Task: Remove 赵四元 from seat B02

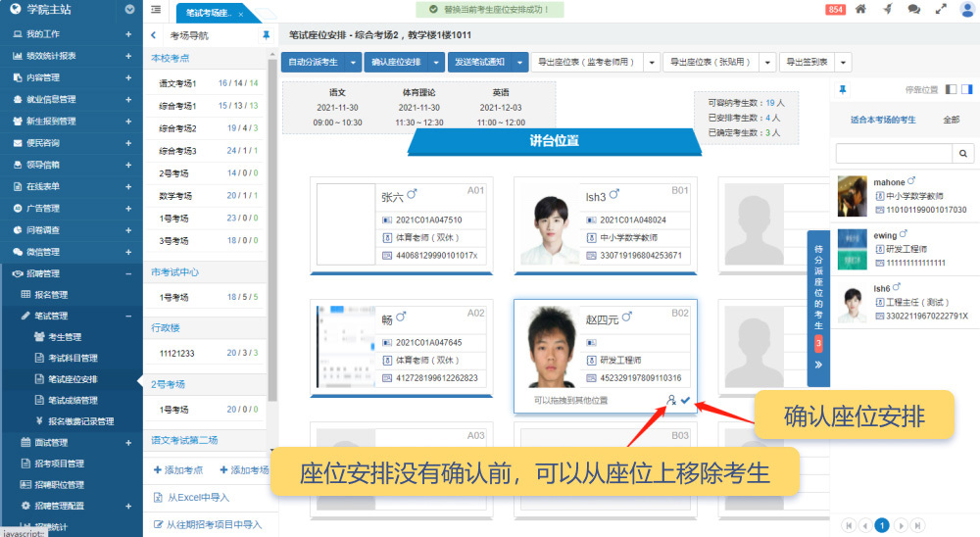Action: pyautogui.click(x=671, y=400)
